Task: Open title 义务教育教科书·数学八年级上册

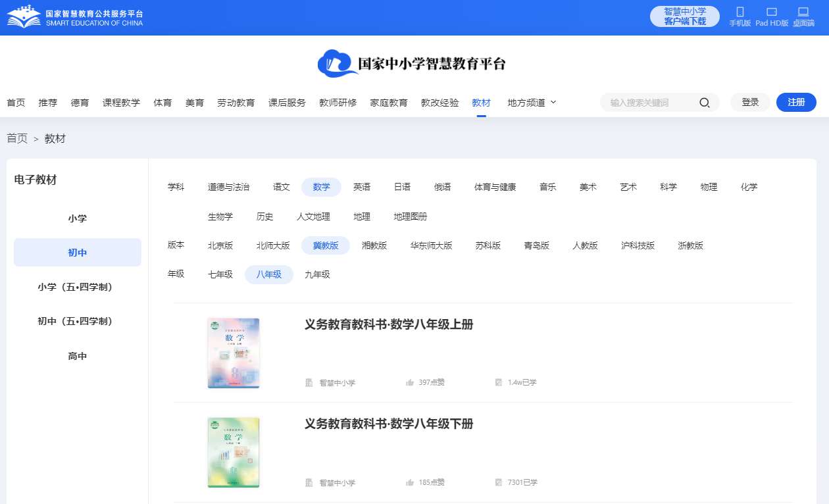Action: [389, 324]
